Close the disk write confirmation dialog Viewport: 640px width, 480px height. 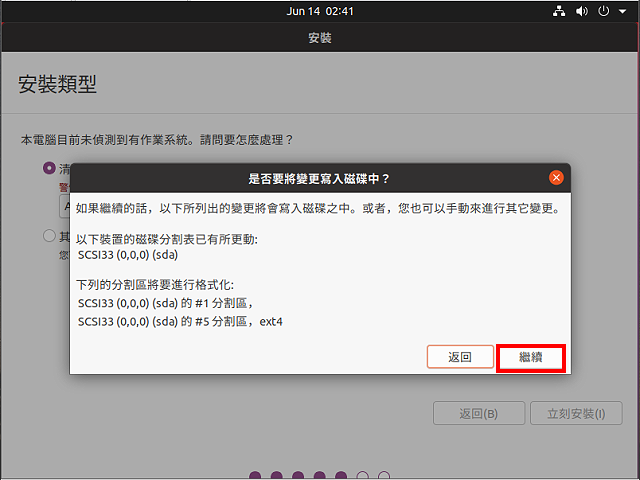[556, 177]
